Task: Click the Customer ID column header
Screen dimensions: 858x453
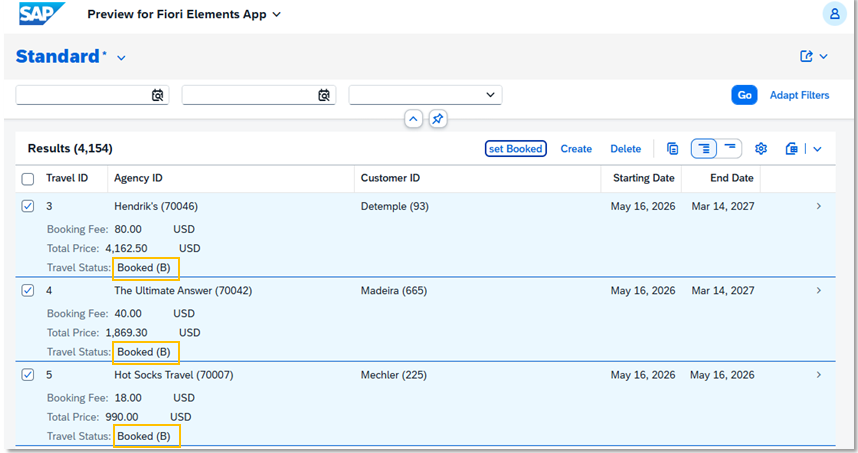Action: click(x=390, y=178)
